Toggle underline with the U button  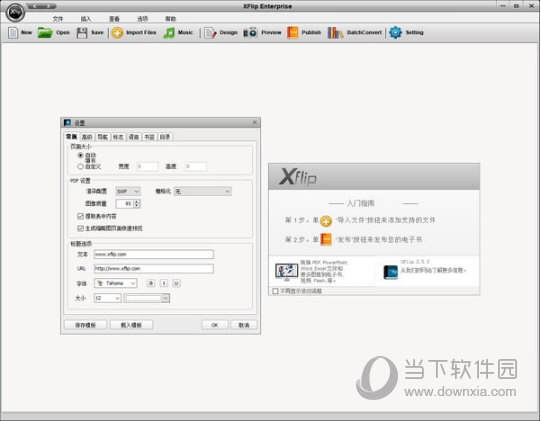176,283
